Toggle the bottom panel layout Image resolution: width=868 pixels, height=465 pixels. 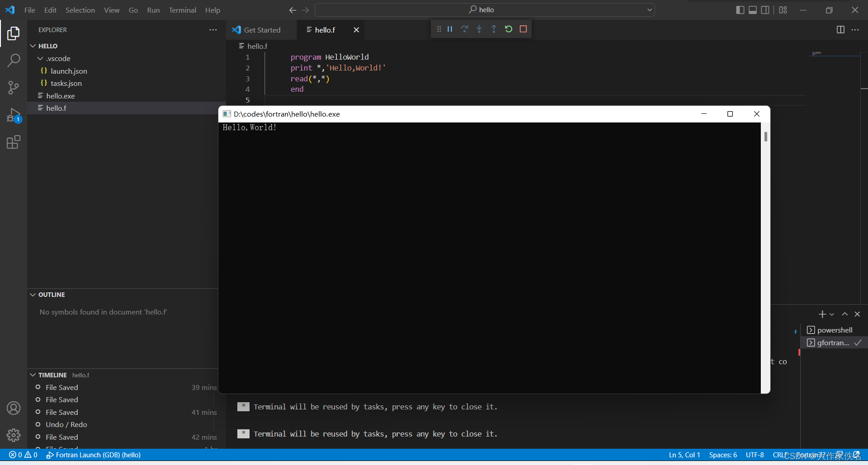753,10
